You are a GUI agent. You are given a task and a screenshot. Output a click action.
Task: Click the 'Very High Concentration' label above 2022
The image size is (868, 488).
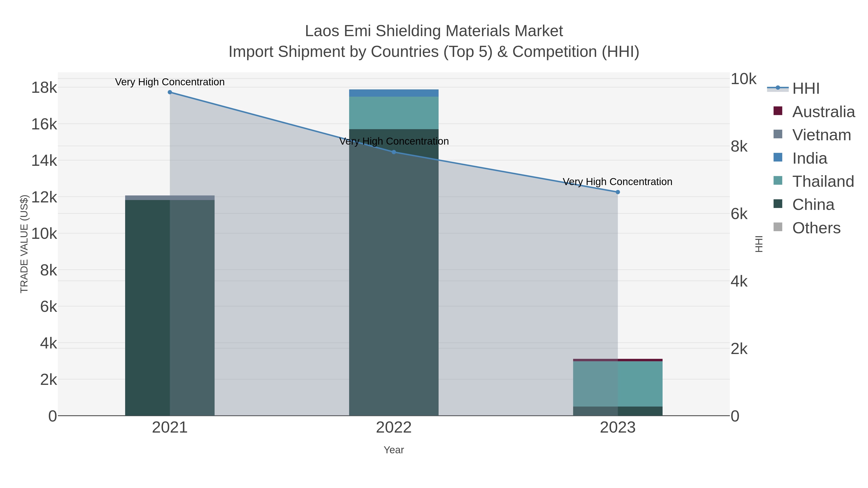(x=394, y=141)
